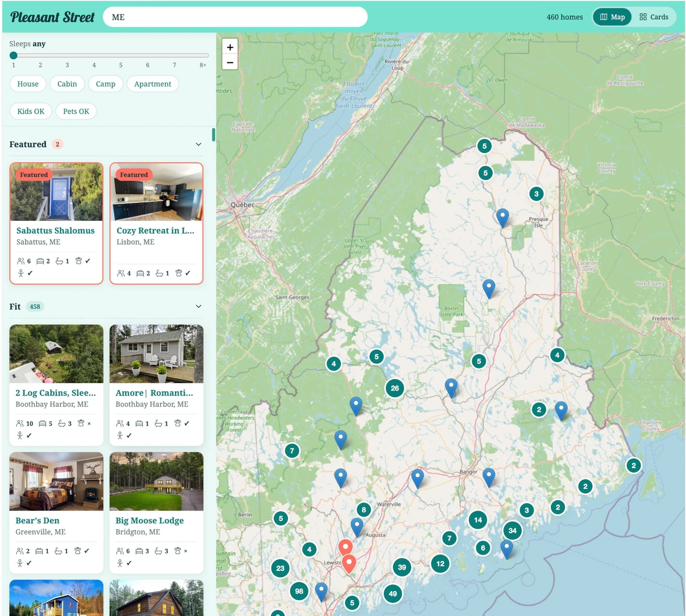The image size is (686, 616).
Task: Click map cluster marker 49
Action: 393,594
